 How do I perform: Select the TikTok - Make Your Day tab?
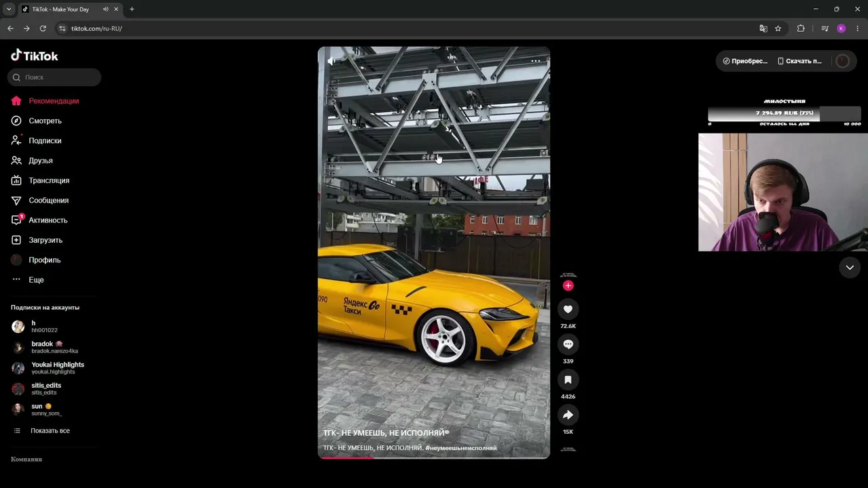[x=62, y=9]
